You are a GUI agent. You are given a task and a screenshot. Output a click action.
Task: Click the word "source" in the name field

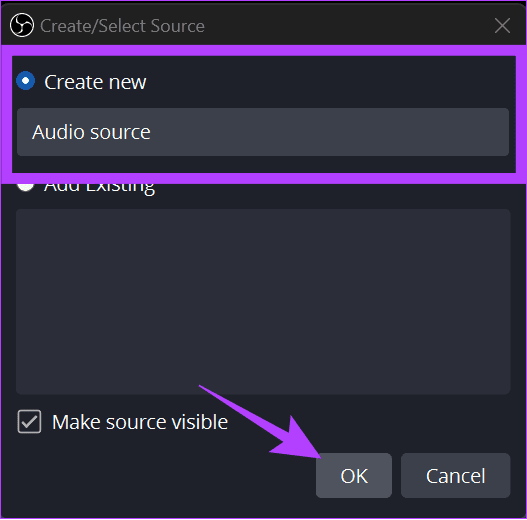[120, 132]
